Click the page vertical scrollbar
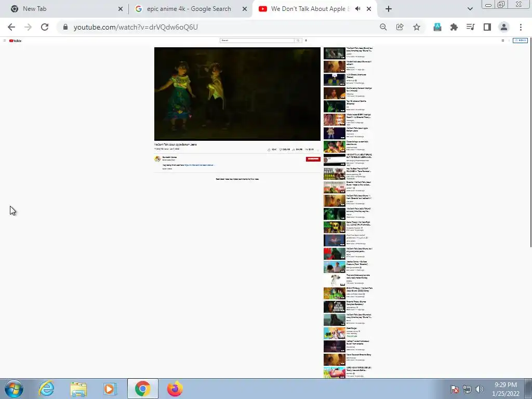 (x=530, y=142)
